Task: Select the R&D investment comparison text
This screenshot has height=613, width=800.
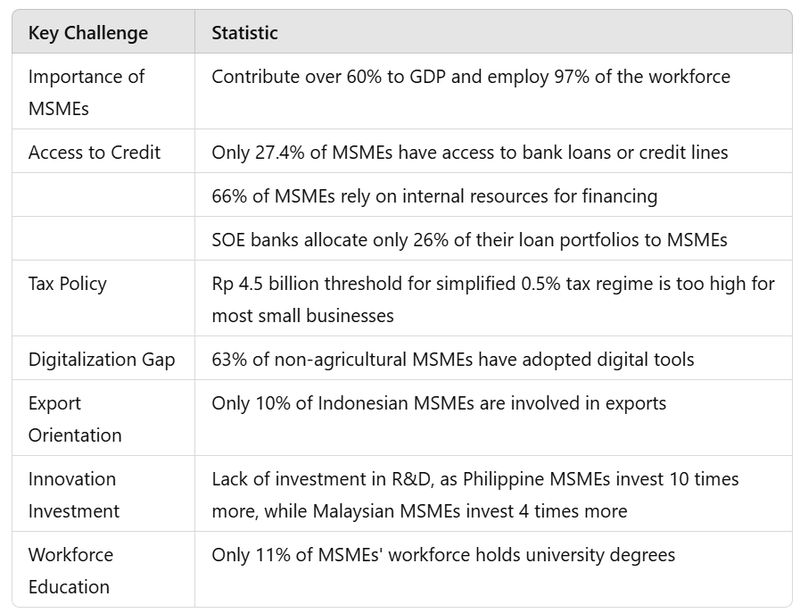Action: coord(475,495)
